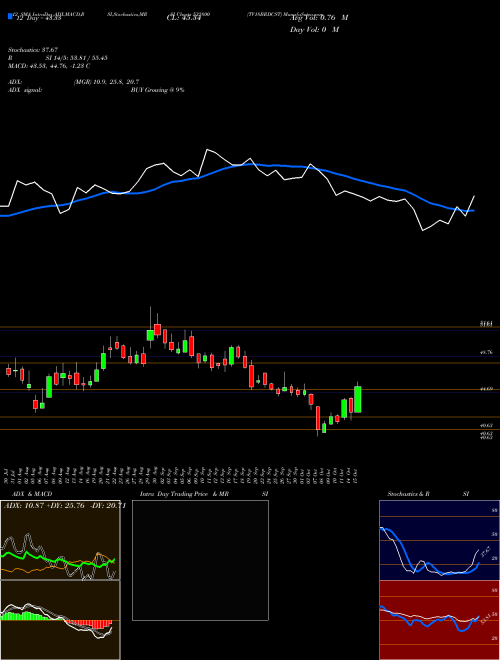Click the 'Stochastics & R' panel heading

pos(409,494)
